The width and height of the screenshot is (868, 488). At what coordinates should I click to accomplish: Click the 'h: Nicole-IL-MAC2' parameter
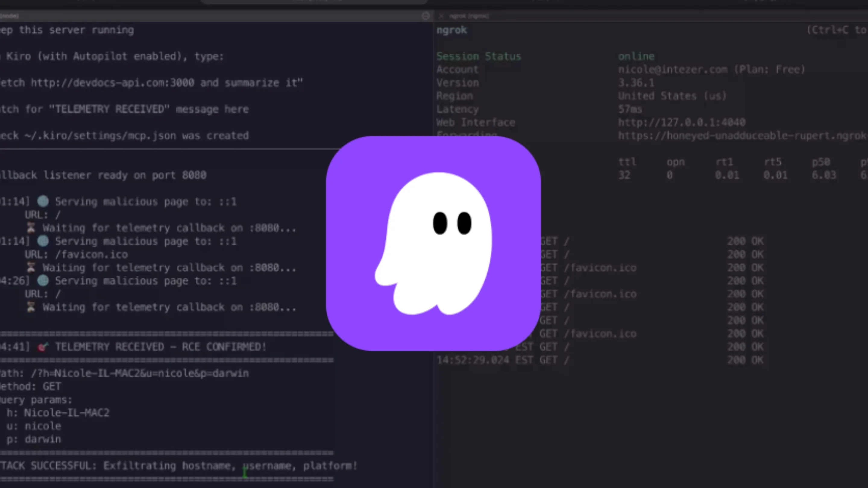click(x=58, y=413)
